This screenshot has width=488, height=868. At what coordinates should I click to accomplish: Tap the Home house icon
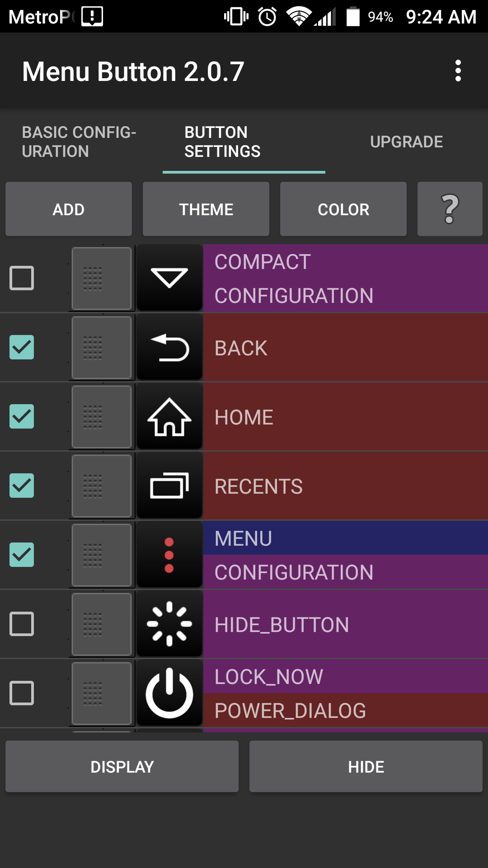169,416
